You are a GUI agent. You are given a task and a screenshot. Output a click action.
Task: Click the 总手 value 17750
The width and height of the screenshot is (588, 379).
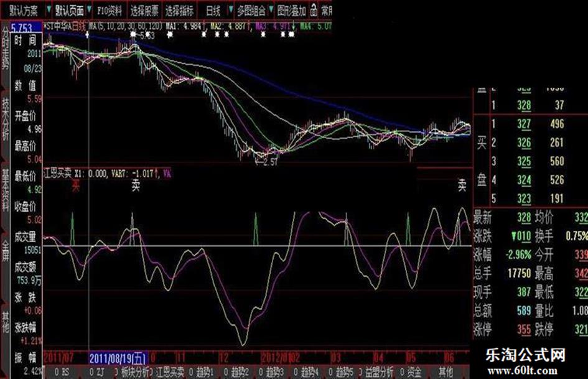click(x=520, y=274)
